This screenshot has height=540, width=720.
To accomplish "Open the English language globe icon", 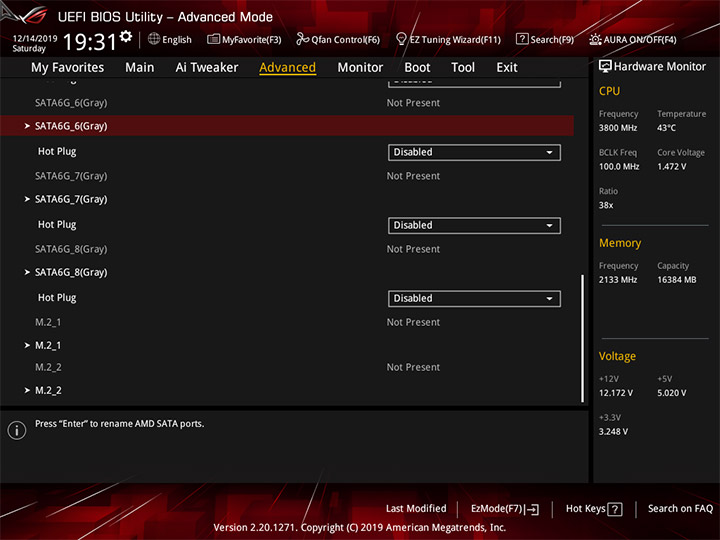I will (154, 39).
